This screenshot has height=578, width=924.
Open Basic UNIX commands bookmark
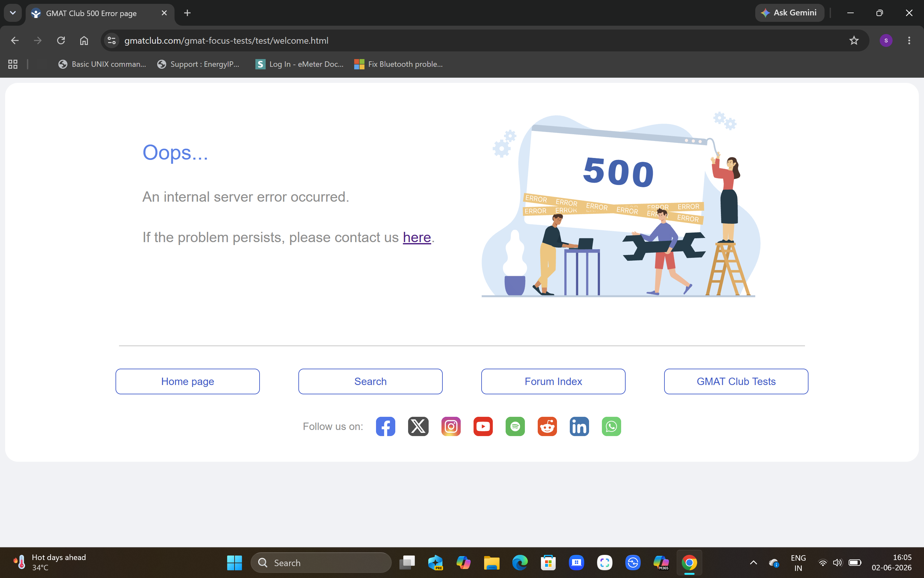102,64
